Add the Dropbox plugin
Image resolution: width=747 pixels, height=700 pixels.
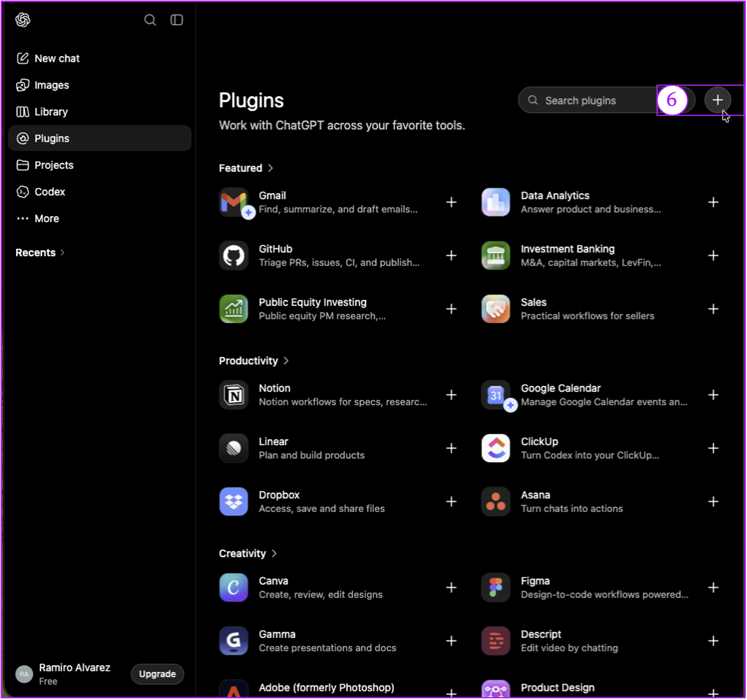point(451,502)
